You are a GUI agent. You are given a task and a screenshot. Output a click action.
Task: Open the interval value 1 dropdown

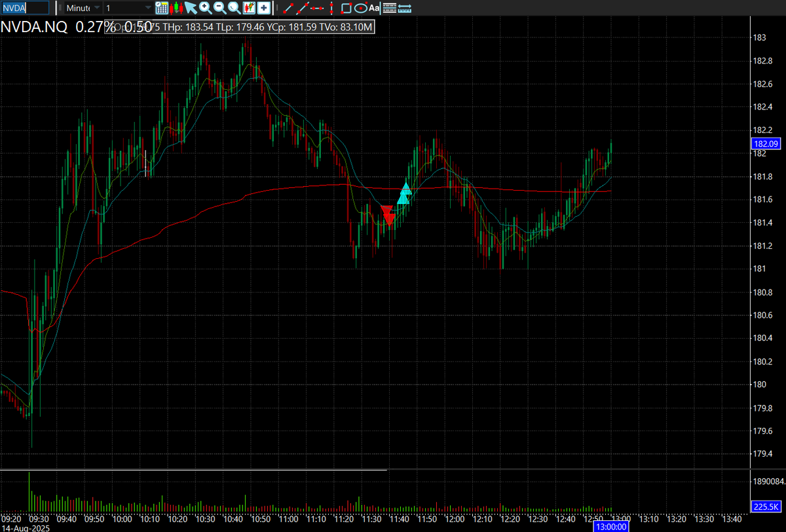coord(128,8)
